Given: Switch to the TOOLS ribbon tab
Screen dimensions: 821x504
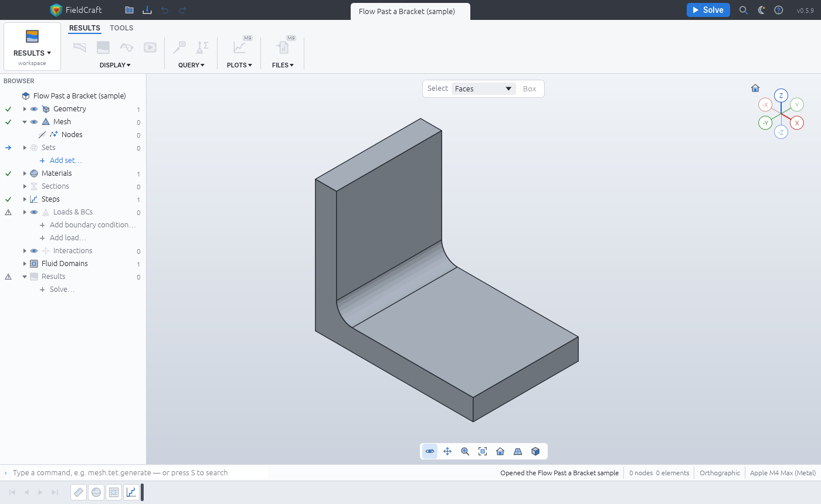Looking at the screenshot, I should 121,28.
